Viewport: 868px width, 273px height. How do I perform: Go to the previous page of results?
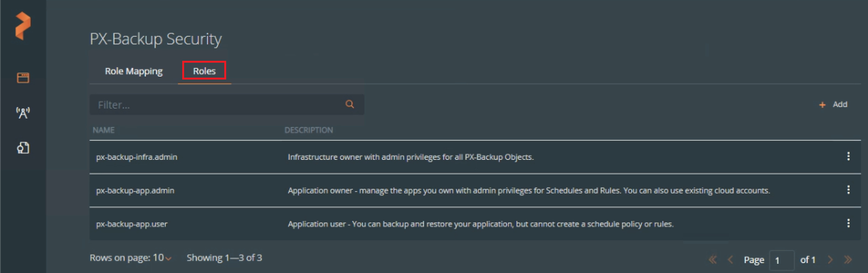coord(730,260)
